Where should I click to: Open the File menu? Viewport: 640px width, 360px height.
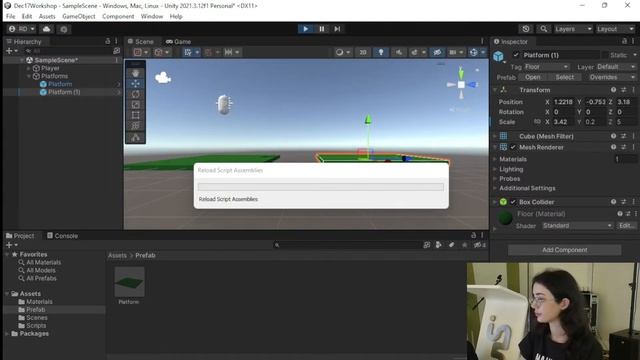11,16
